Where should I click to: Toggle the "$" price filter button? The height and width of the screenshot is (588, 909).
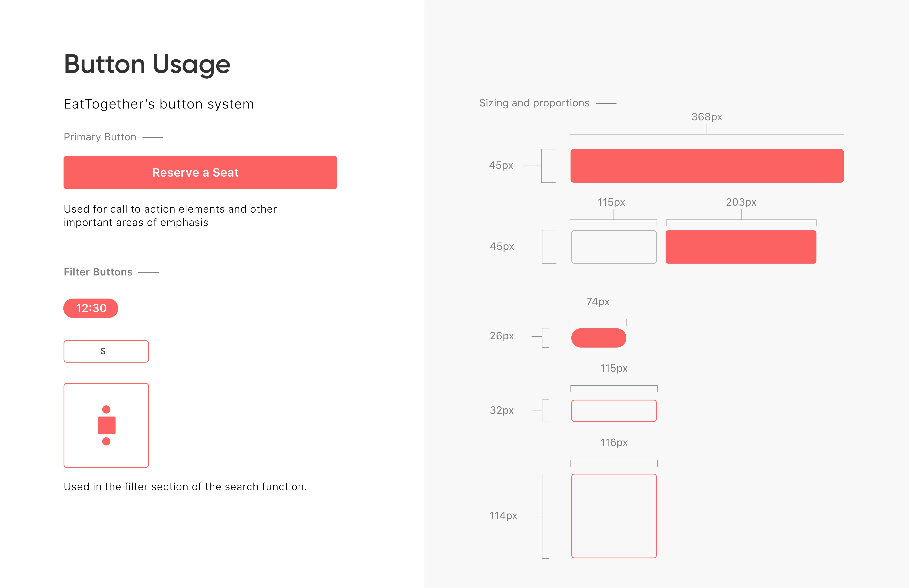tap(106, 351)
